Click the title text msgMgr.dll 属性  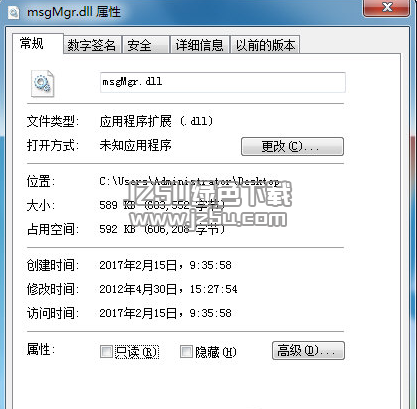(74, 12)
